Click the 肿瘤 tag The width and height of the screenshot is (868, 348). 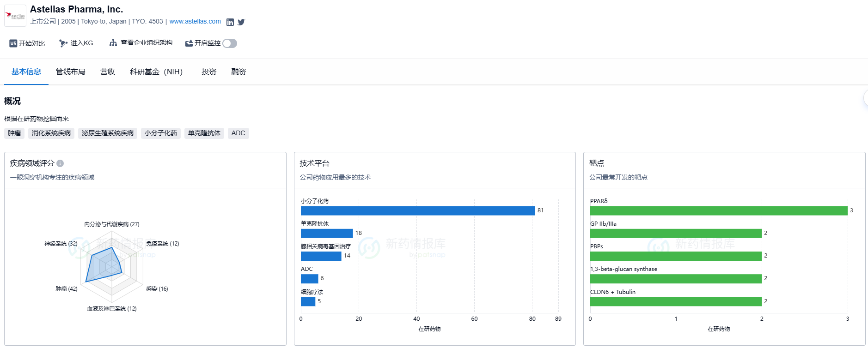14,133
